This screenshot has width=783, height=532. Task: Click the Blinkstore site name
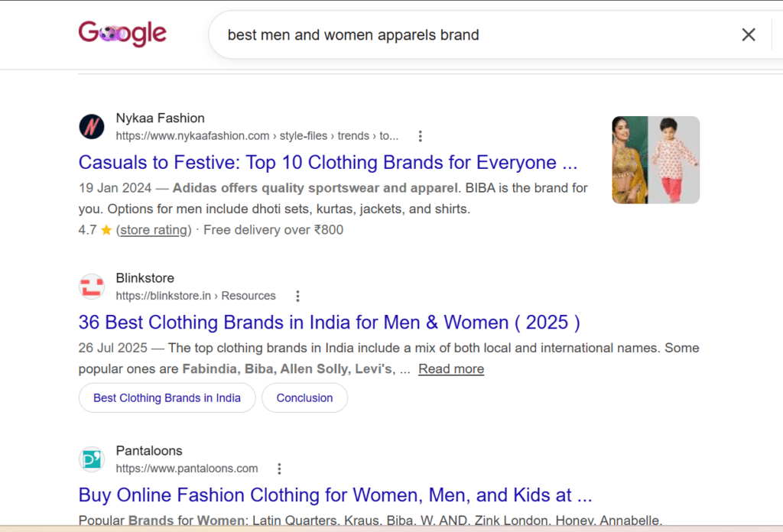click(x=145, y=278)
